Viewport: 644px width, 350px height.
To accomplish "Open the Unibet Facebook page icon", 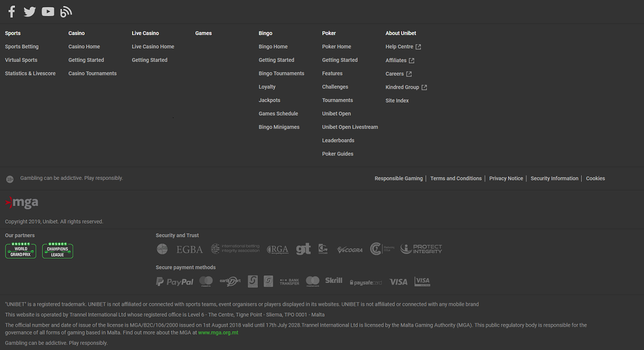I will coord(12,11).
